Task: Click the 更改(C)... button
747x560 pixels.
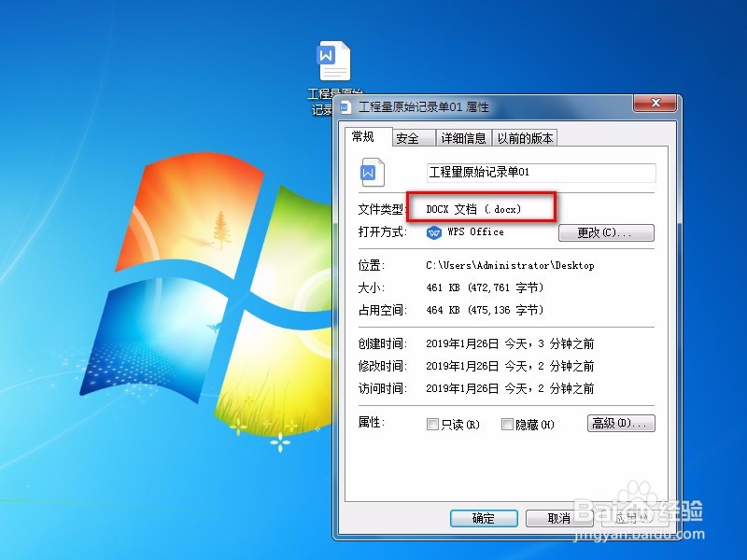Action: click(606, 232)
